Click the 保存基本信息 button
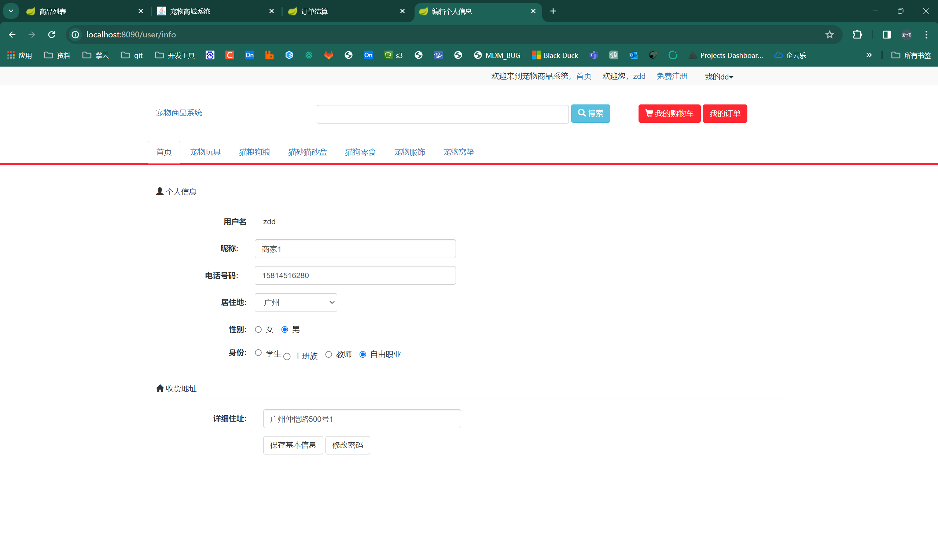Image resolution: width=938 pixels, height=560 pixels. coord(293,445)
